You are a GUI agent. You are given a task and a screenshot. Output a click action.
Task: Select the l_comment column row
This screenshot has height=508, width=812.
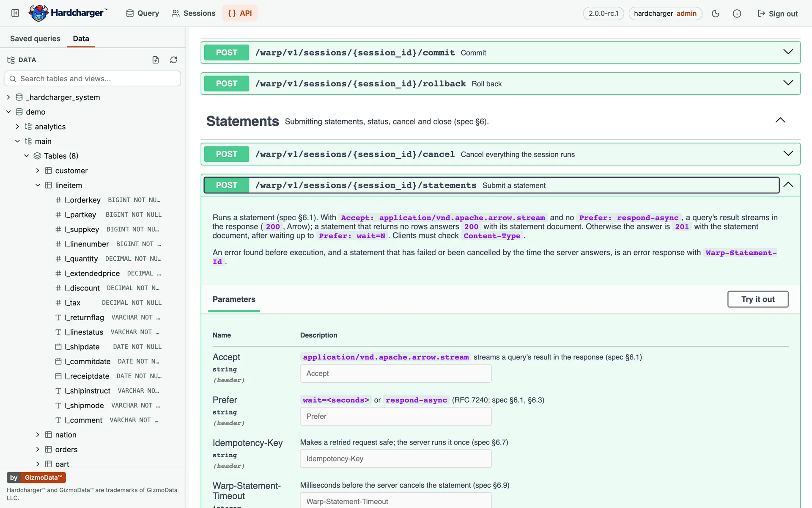93,420
